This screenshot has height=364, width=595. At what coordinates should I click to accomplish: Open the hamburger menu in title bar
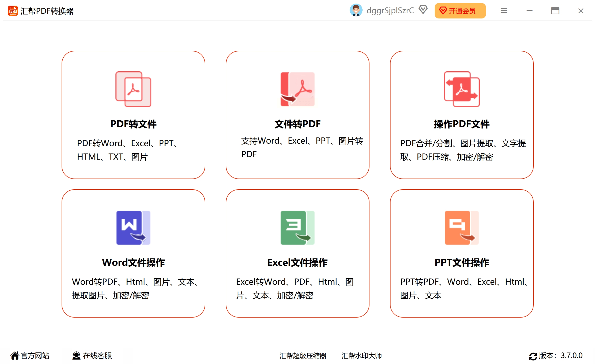[504, 11]
